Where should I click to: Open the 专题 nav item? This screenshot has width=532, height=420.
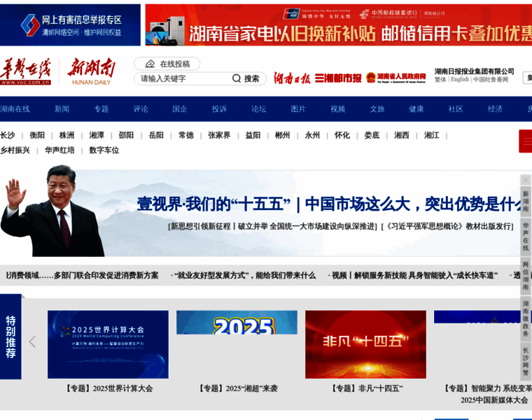click(101, 109)
